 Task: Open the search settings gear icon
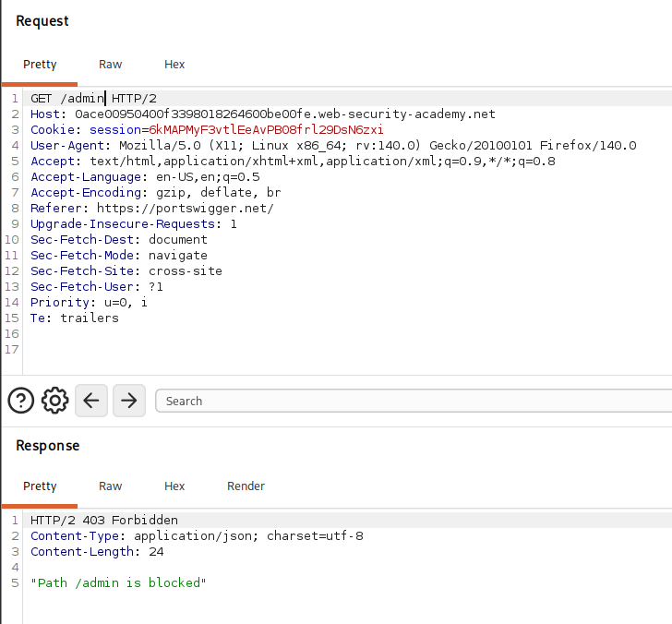(x=54, y=401)
